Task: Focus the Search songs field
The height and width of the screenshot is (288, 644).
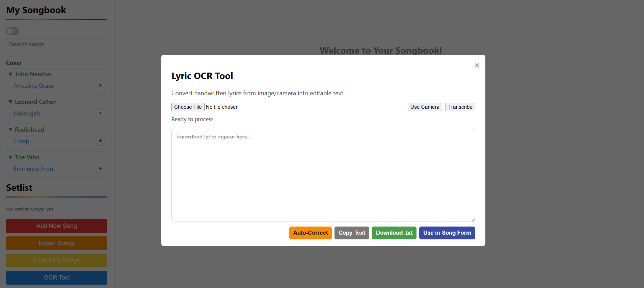Action: click(57, 45)
